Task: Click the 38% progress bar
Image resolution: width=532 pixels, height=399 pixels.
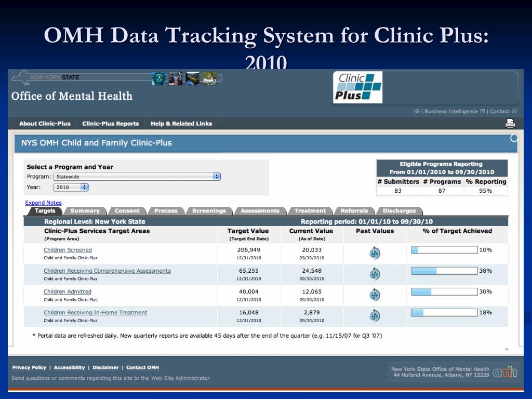Action: (x=445, y=271)
